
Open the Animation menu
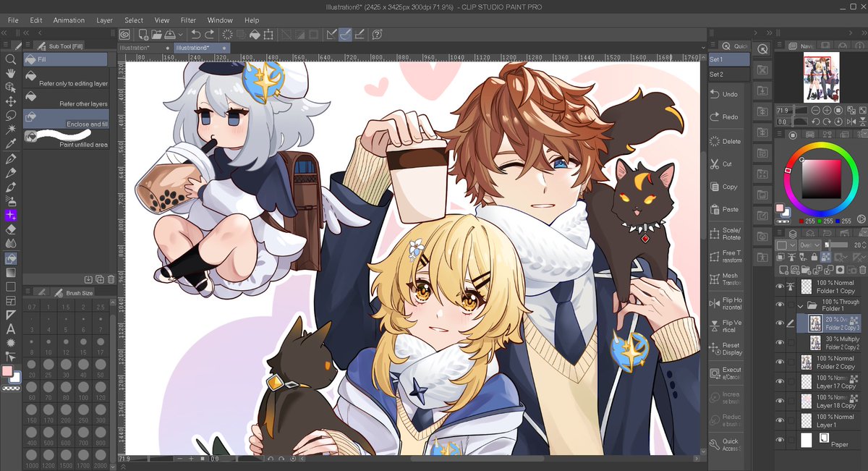tap(69, 20)
